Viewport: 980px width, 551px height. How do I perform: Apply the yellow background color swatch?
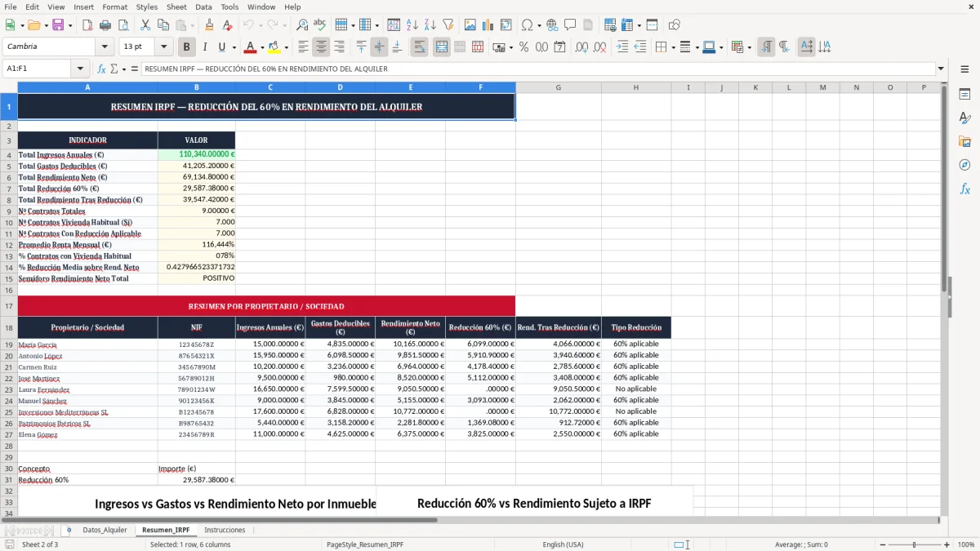(274, 47)
